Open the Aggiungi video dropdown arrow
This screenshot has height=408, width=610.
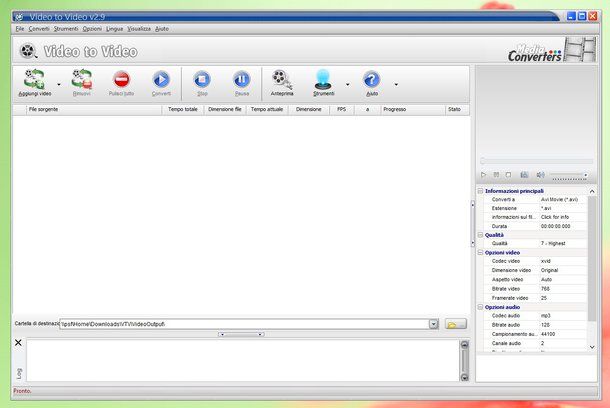59,84
